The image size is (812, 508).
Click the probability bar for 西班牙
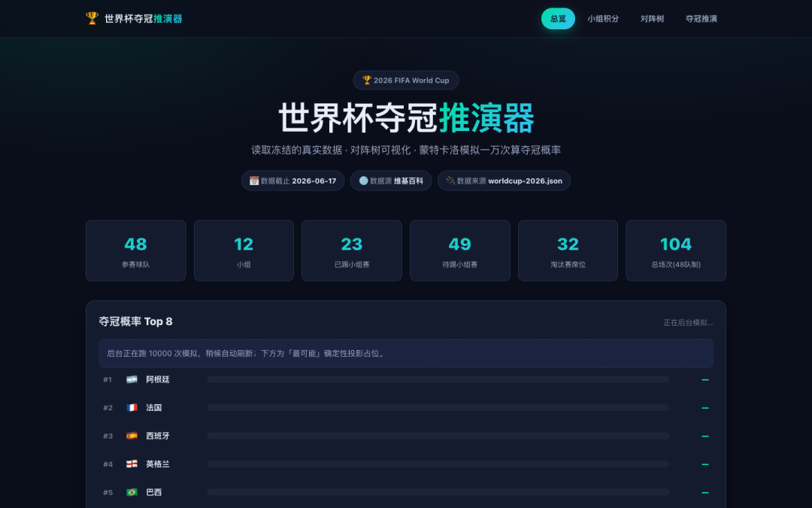(x=438, y=436)
